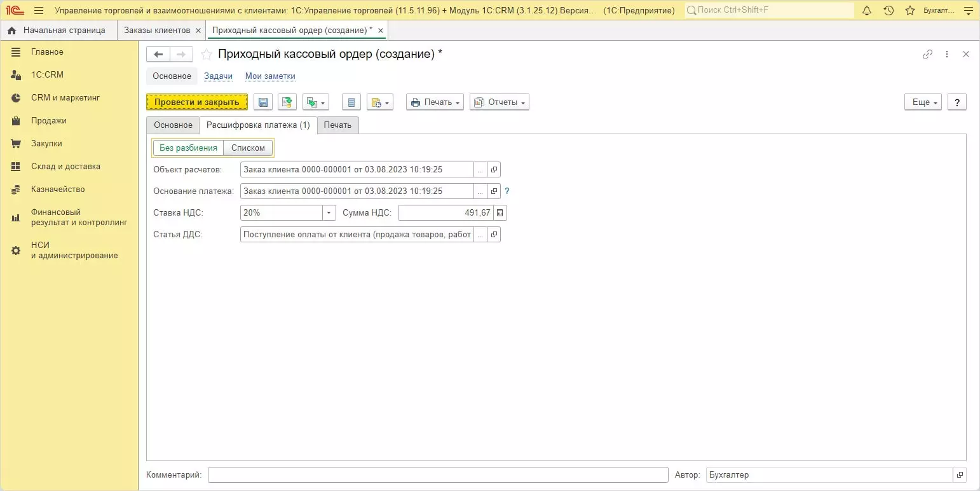The height and width of the screenshot is (491, 980).
Task: Open the Мои заметки link
Action: 270,76
